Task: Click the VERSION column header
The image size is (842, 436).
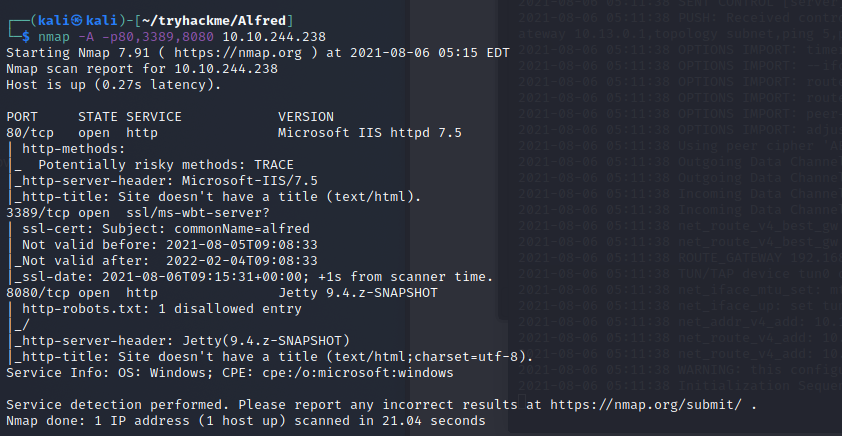Action: pos(306,116)
